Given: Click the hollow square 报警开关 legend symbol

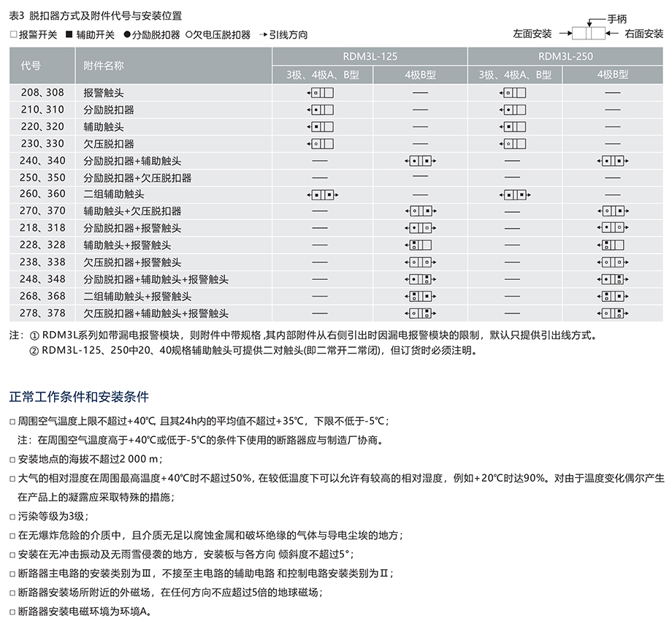Looking at the screenshot, I should (14, 34).
